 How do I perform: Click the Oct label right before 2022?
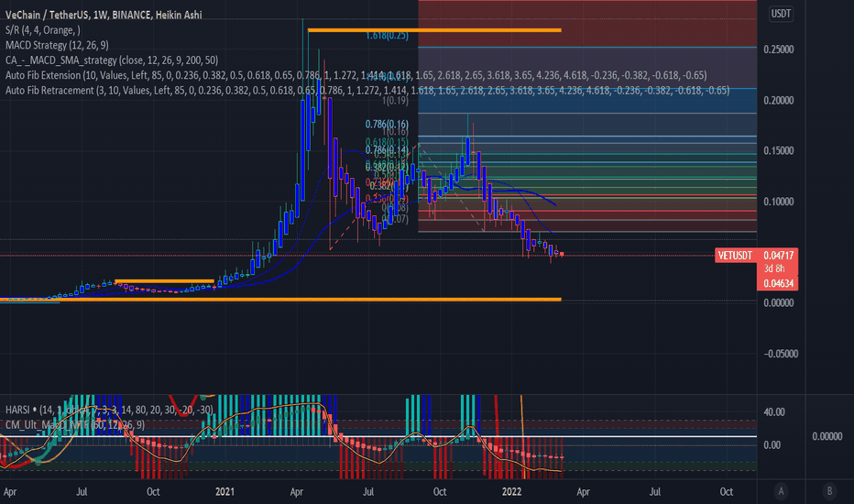(x=440, y=491)
